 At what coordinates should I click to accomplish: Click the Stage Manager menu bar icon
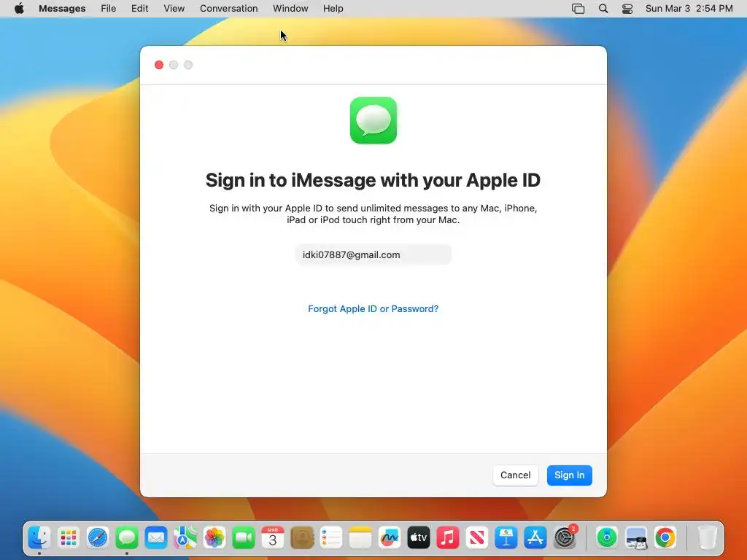pyautogui.click(x=578, y=9)
